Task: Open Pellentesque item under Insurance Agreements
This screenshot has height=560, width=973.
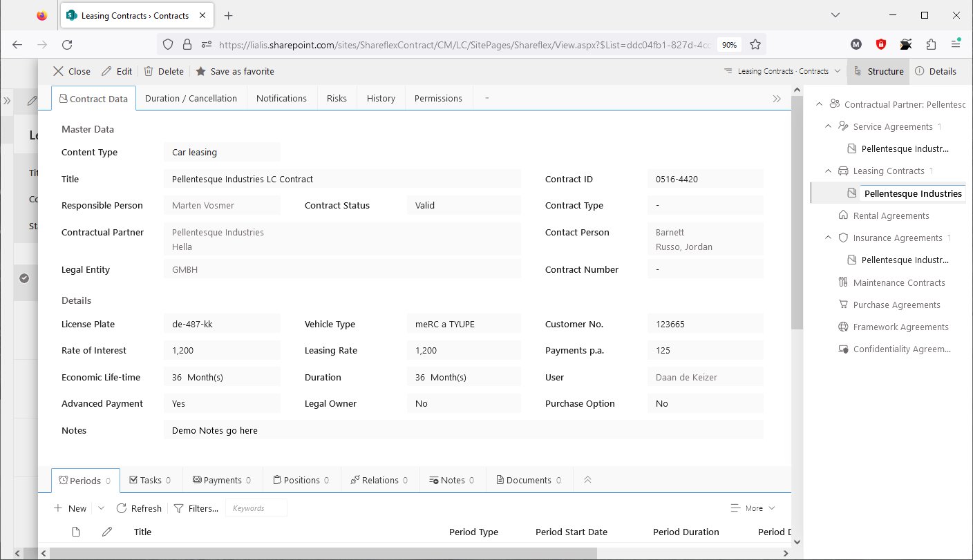Action: [x=905, y=260]
